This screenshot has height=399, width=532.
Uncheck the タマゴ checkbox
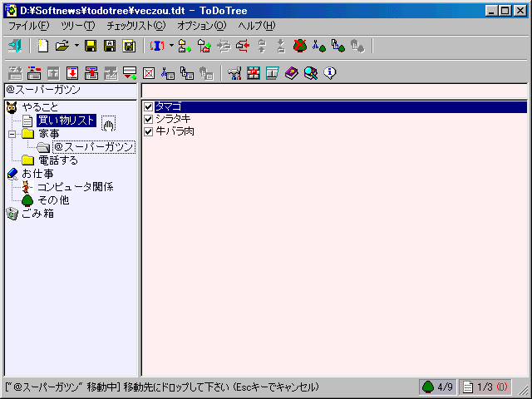tap(148, 106)
